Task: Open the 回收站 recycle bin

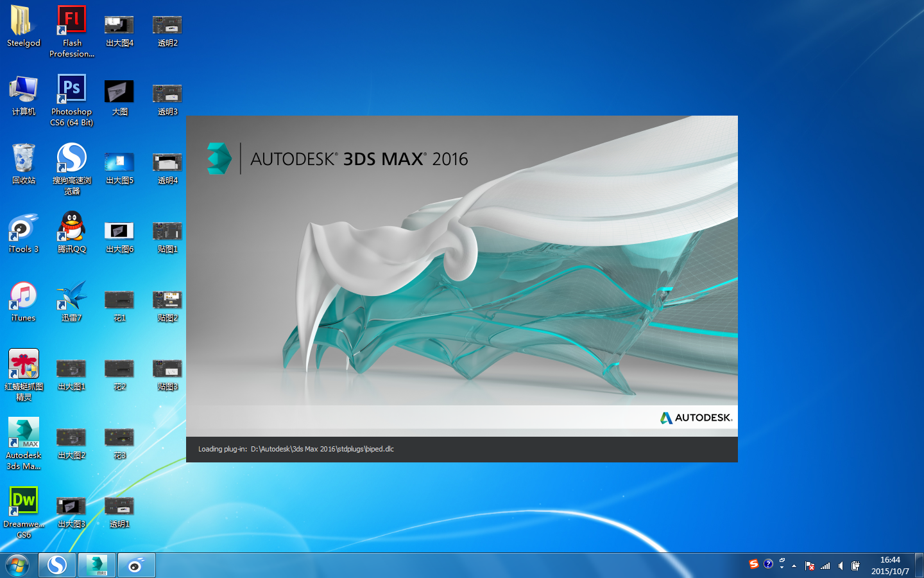Action: [24, 164]
